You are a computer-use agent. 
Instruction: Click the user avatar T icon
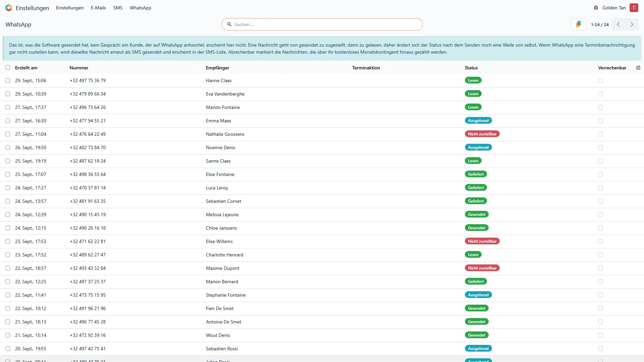pos(634,8)
